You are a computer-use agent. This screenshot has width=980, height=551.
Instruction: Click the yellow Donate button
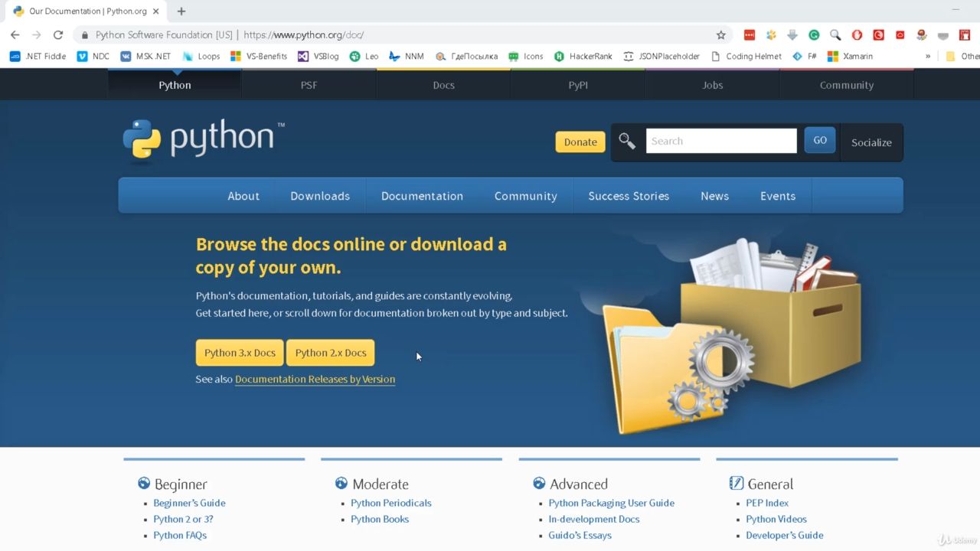(580, 142)
